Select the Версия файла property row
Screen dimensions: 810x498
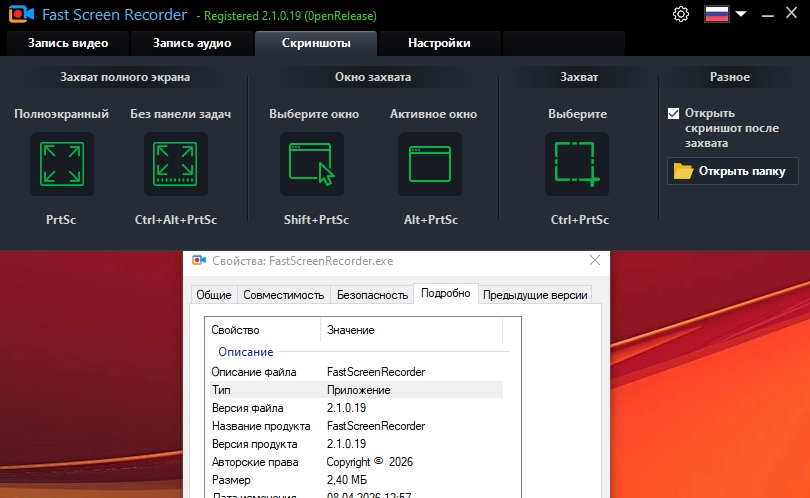[356, 408]
